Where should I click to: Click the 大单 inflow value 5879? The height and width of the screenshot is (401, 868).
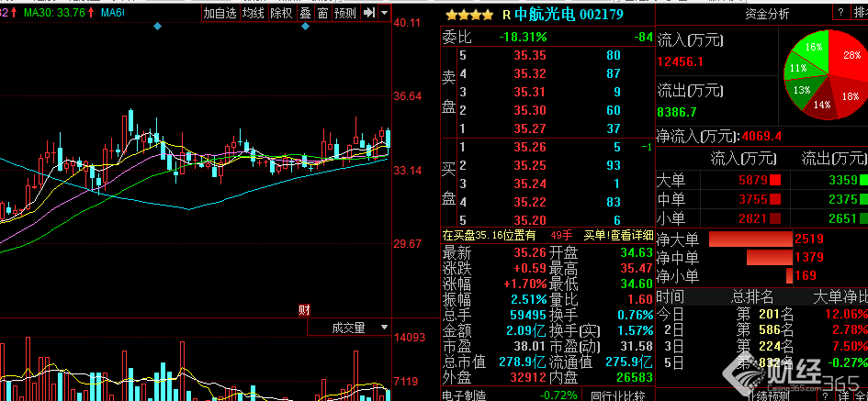pos(752,180)
